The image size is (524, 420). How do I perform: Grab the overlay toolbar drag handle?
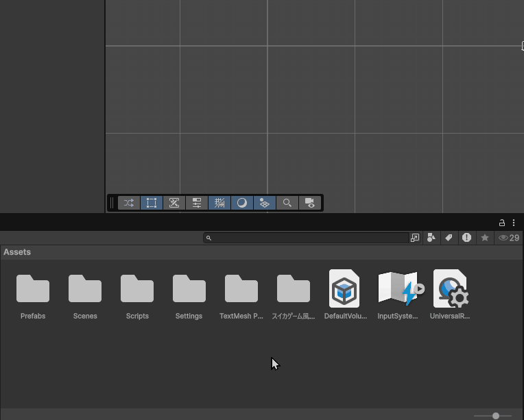112,203
